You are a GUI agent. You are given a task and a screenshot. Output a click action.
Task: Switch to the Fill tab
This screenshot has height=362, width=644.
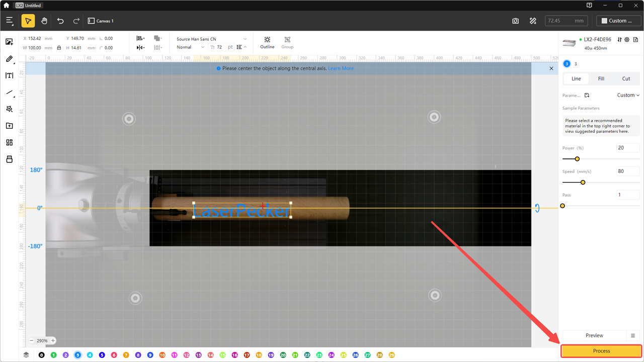pos(601,78)
